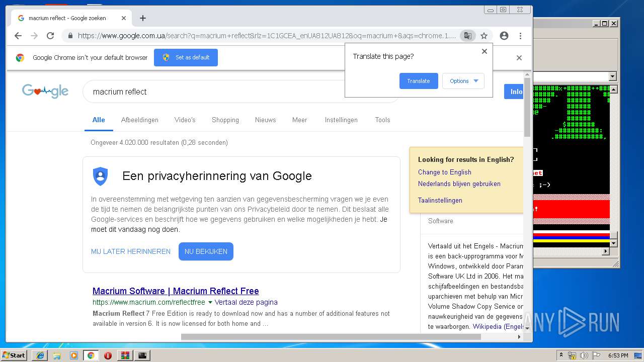Click the Action Center flag icon
644x362 pixels.
coord(596,355)
